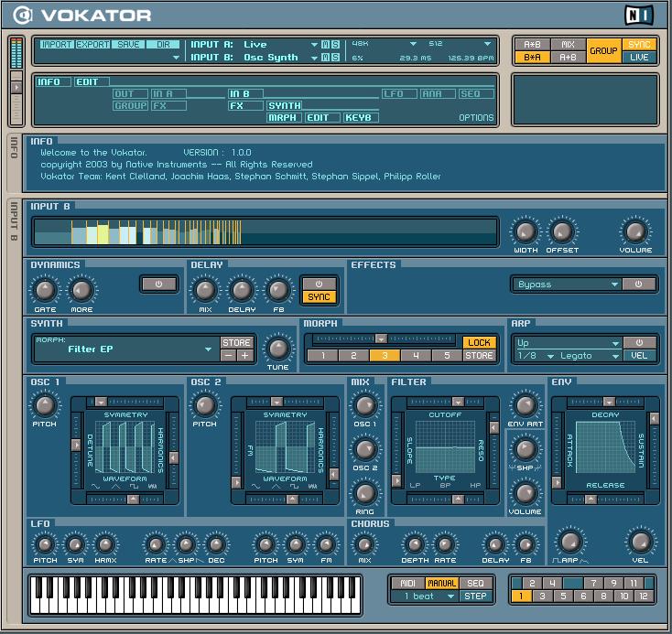Open the 48K sample rate dropdown

click(x=413, y=44)
